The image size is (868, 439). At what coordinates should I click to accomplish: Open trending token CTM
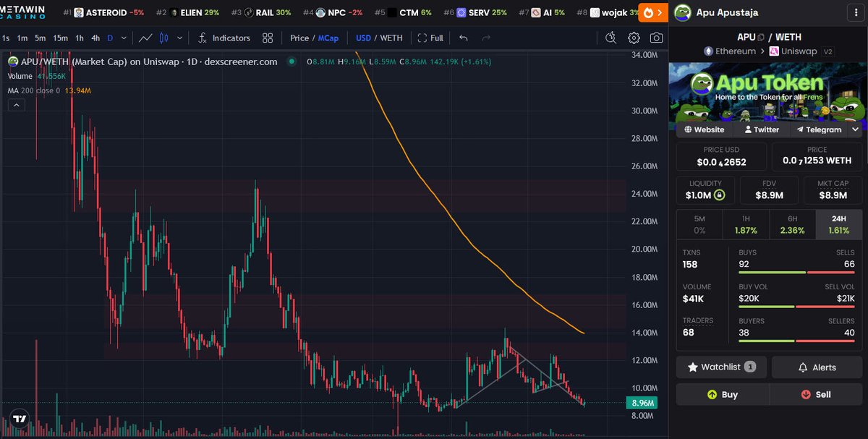[x=403, y=13]
